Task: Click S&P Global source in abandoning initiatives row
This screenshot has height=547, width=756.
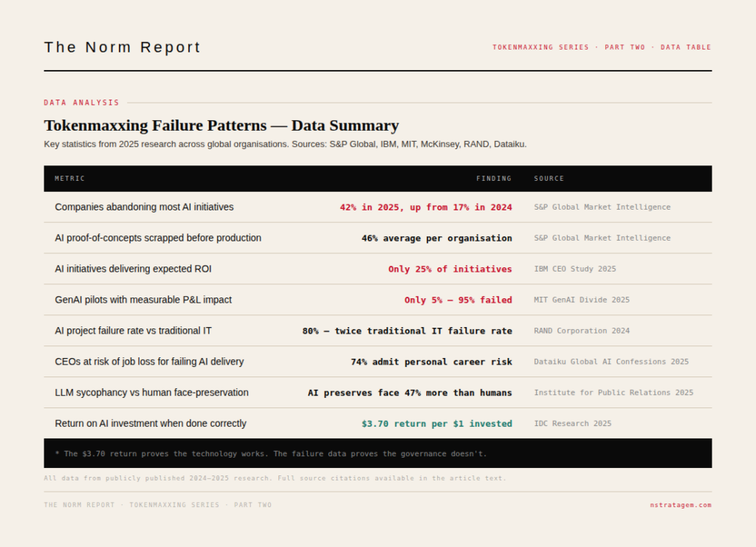Action: tap(602, 207)
